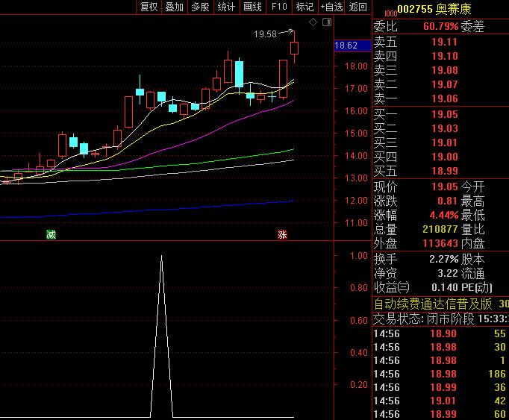This screenshot has height=420, width=509.
Task: Activate the 画线 drawing tool
Action: [x=252, y=7]
